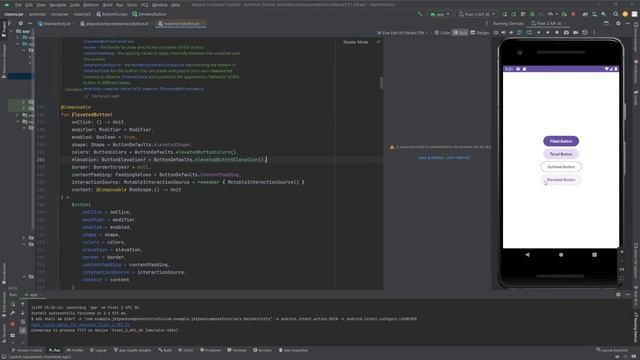This screenshot has width=640, height=360.
Task: Click the blue link in Run console
Action: [80, 325]
